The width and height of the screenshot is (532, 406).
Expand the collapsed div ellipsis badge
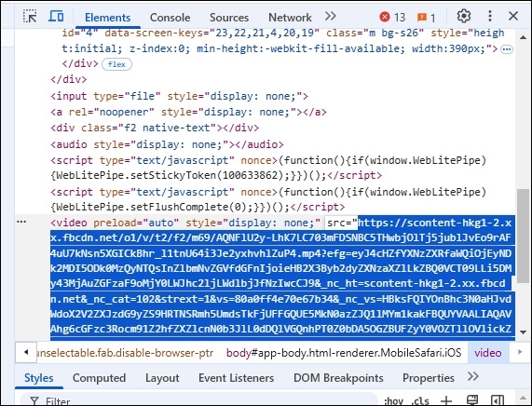coord(507,49)
